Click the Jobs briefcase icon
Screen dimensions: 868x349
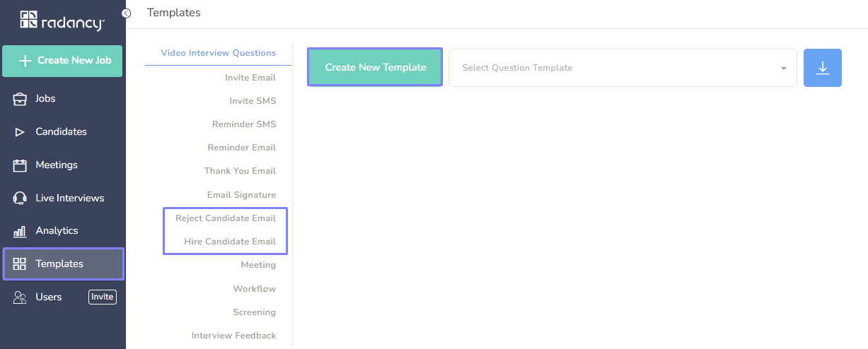pyautogui.click(x=20, y=99)
